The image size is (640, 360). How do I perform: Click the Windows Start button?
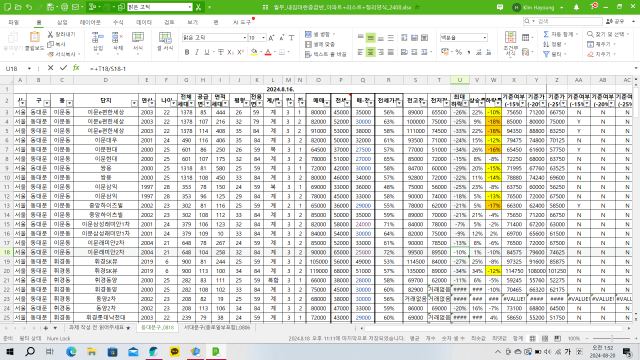coord(10,351)
